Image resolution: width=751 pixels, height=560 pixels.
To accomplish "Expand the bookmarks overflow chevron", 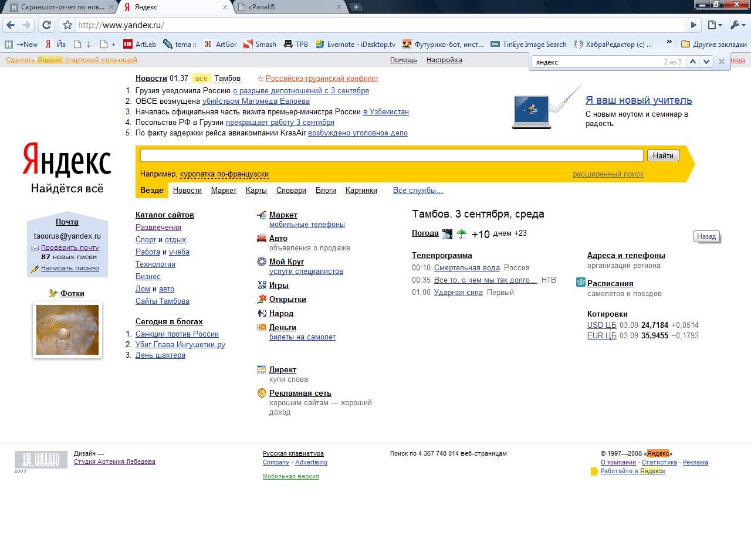I will 669,42.
